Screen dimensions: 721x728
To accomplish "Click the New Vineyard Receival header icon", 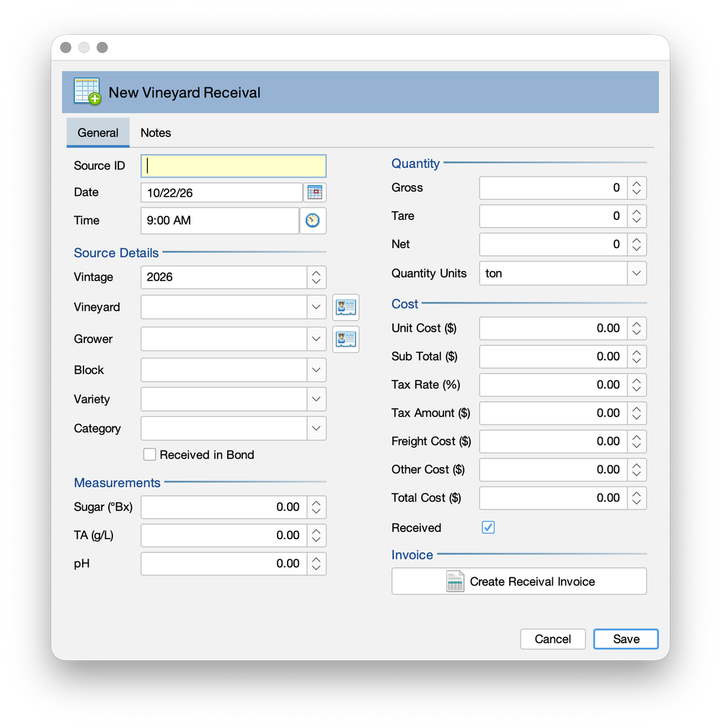I will pyautogui.click(x=87, y=92).
